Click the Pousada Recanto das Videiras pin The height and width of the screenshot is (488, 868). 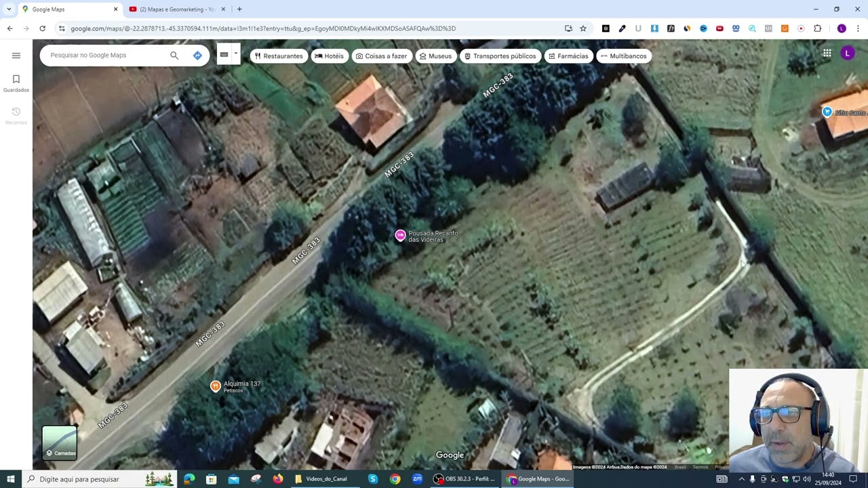click(x=400, y=235)
